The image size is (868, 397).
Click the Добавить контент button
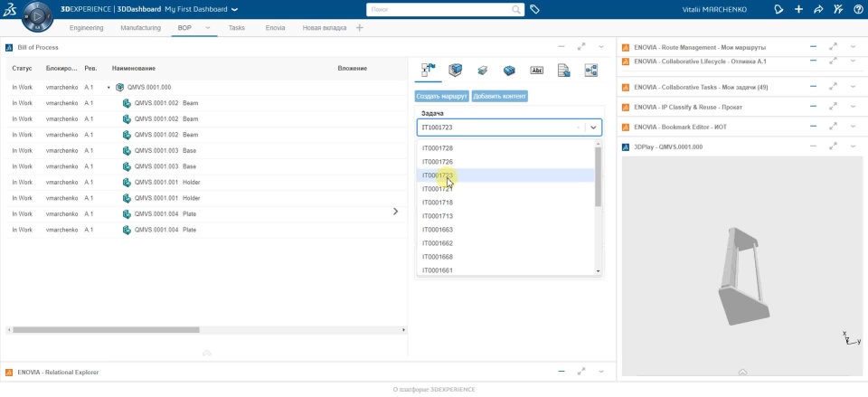[x=500, y=97]
